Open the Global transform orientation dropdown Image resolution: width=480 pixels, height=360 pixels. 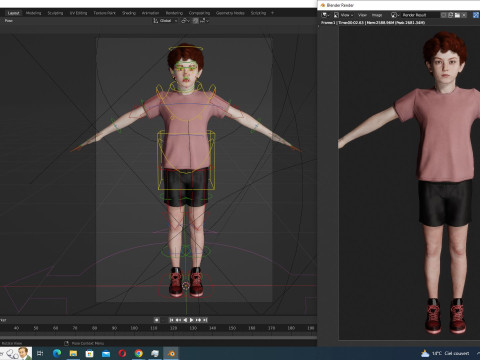[165, 21]
